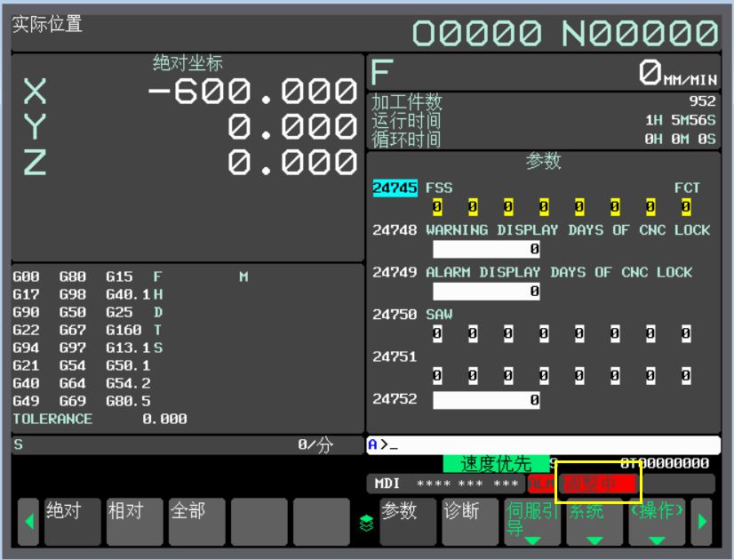
Task: Toggle the rightmost bit of parameter 24751
Action: [685, 376]
